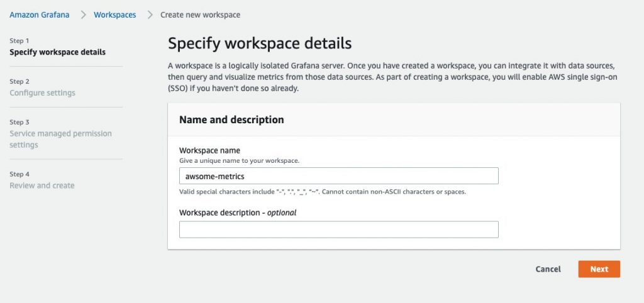Screen dimensions: 644x303
Task: Click the 'Name and description' panel header
Action: coord(231,120)
